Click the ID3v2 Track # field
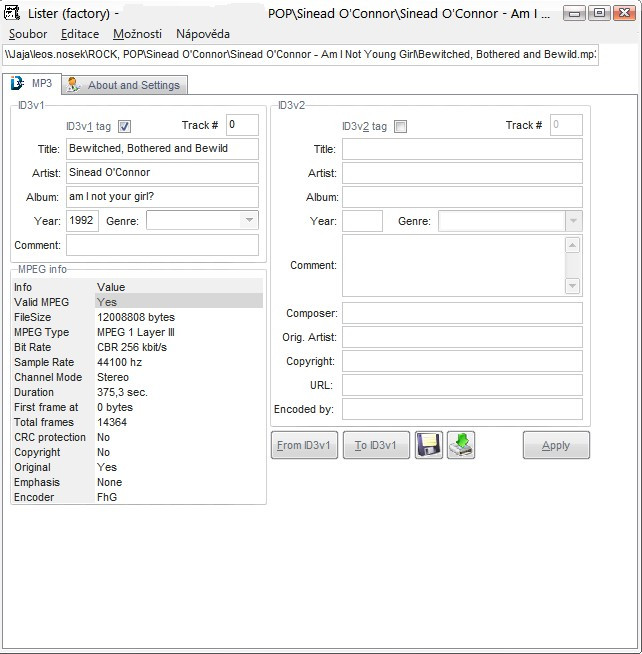 (566, 125)
